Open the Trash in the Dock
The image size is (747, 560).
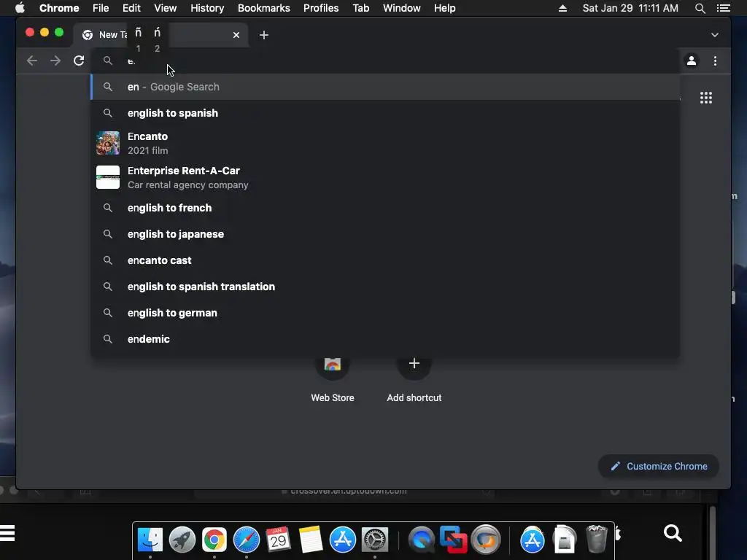(597, 540)
